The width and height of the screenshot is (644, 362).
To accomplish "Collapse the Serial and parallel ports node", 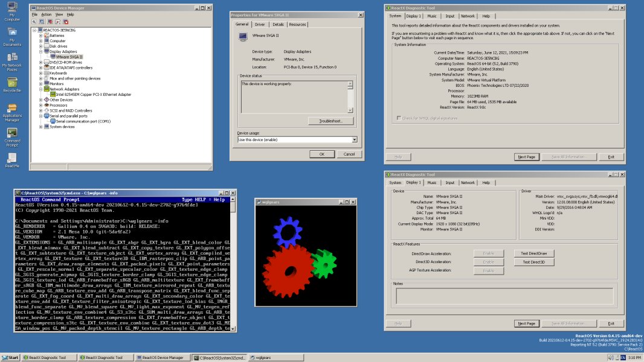I will pos(40,116).
